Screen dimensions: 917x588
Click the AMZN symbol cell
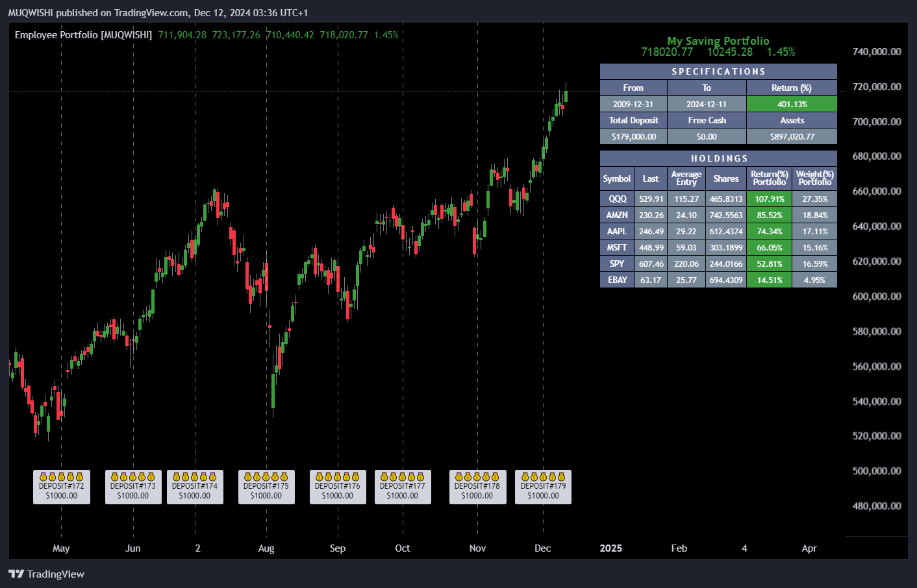pos(617,215)
